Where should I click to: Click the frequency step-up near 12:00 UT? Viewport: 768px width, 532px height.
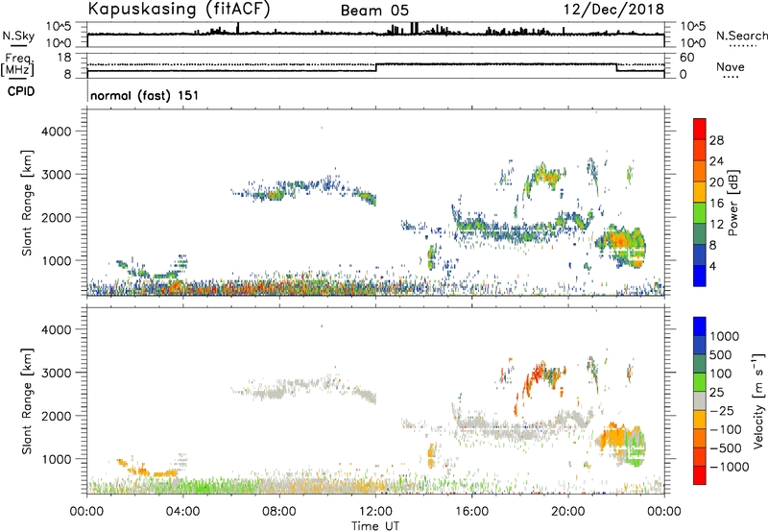(x=375, y=67)
